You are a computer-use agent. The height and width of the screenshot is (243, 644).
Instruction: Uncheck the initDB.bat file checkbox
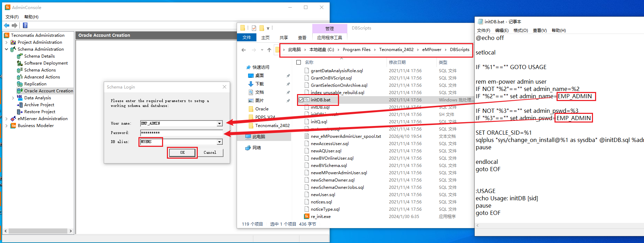coord(301,100)
